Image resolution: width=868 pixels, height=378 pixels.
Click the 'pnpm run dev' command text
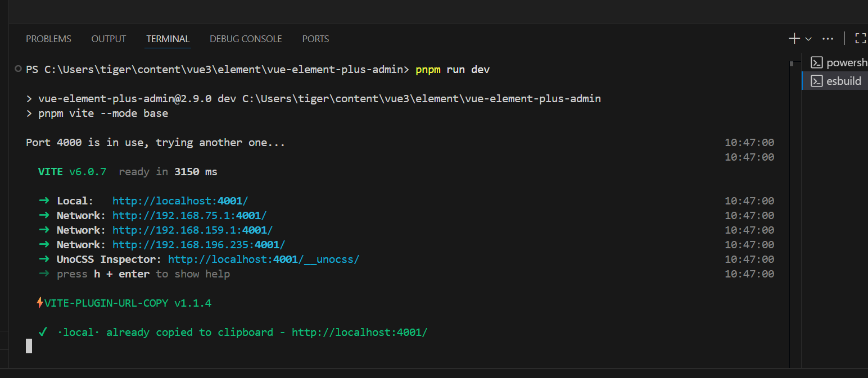(453, 70)
